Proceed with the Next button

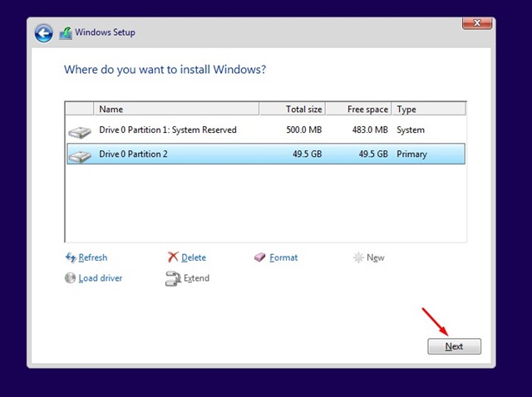(454, 346)
